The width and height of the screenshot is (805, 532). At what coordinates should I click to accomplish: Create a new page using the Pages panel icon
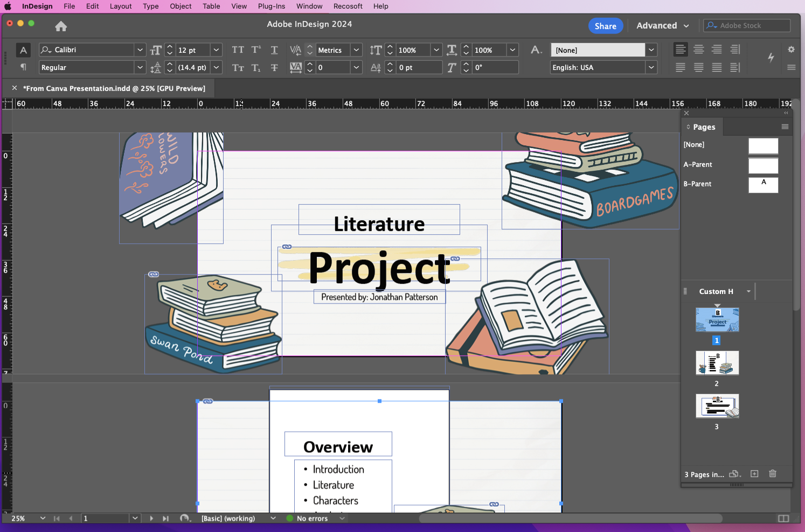754,474
